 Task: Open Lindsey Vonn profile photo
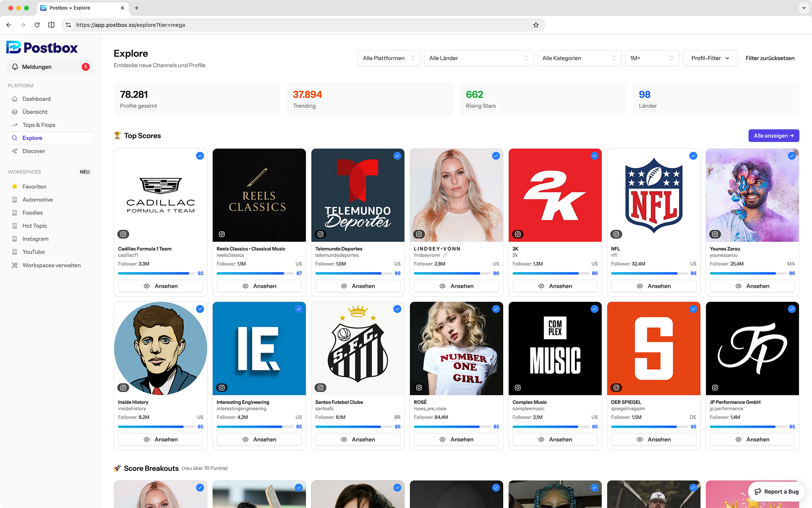(x=456, y=195)
